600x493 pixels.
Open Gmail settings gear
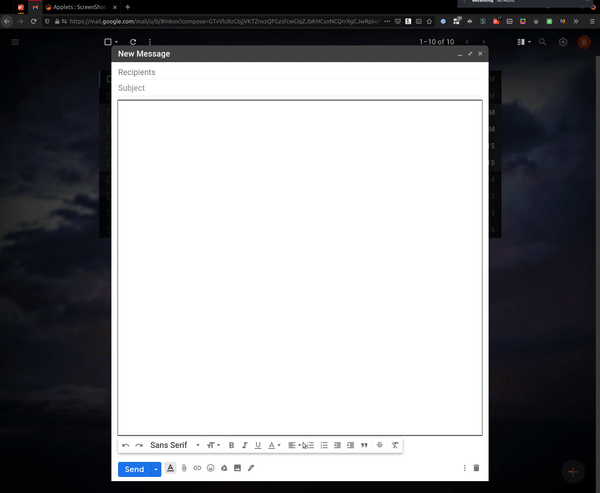click(x=563, y=42)
